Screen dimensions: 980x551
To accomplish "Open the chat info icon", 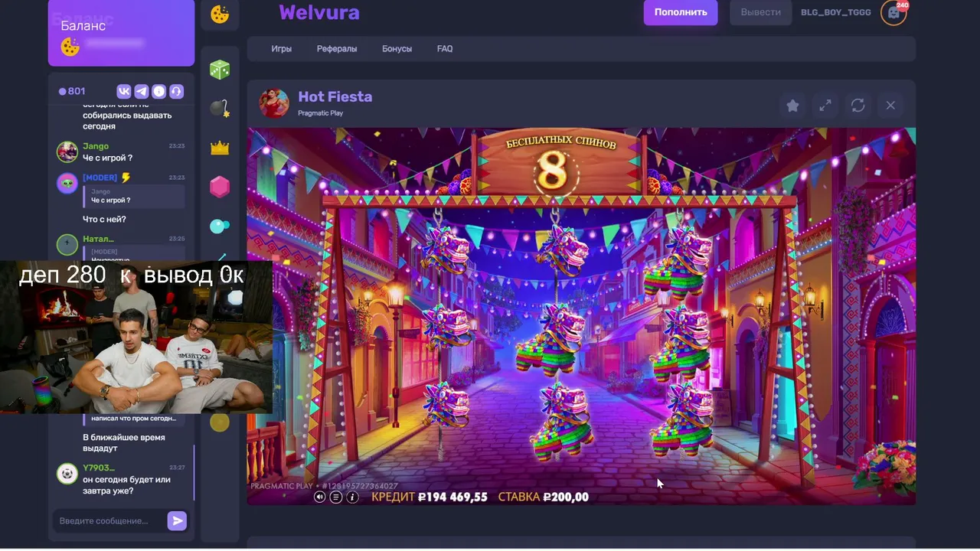I will click(158, 91).
